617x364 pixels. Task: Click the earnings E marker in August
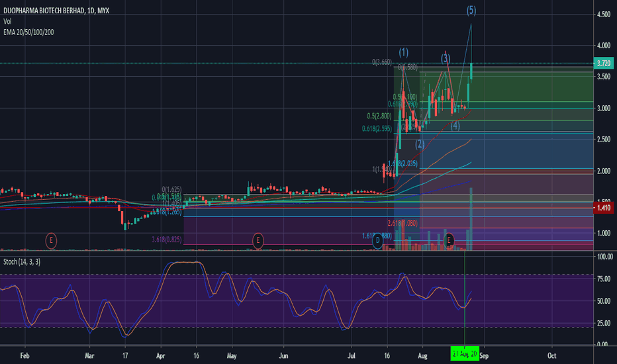449,240
